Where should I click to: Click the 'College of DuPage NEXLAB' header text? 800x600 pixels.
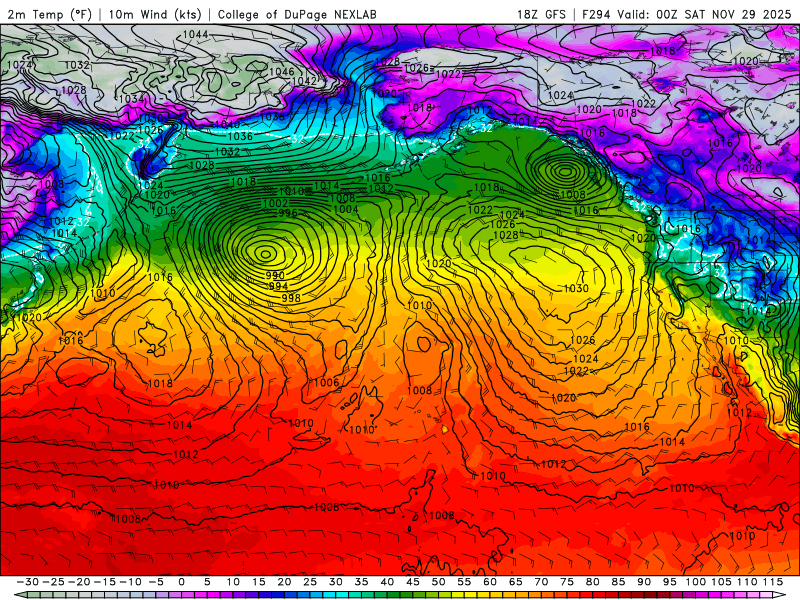297,14
